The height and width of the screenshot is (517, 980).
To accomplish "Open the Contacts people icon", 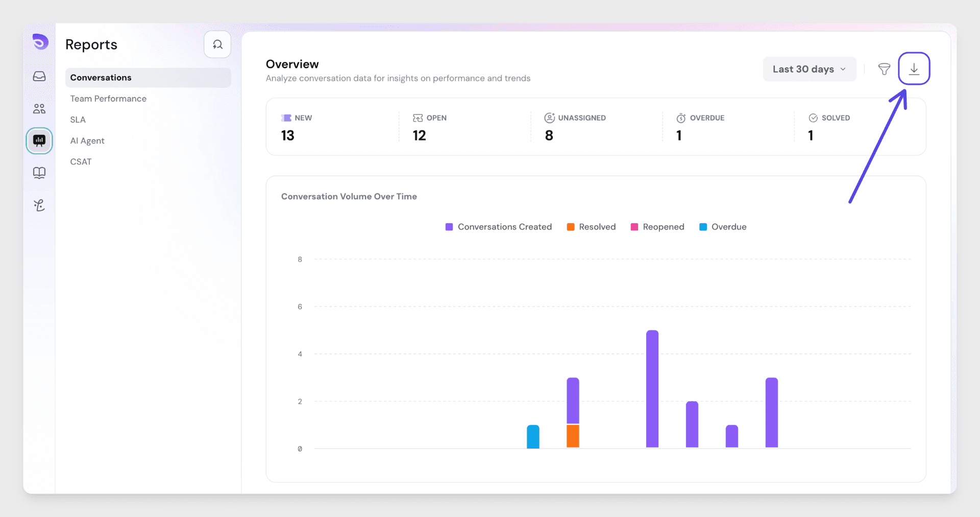I will pos(39,109).
